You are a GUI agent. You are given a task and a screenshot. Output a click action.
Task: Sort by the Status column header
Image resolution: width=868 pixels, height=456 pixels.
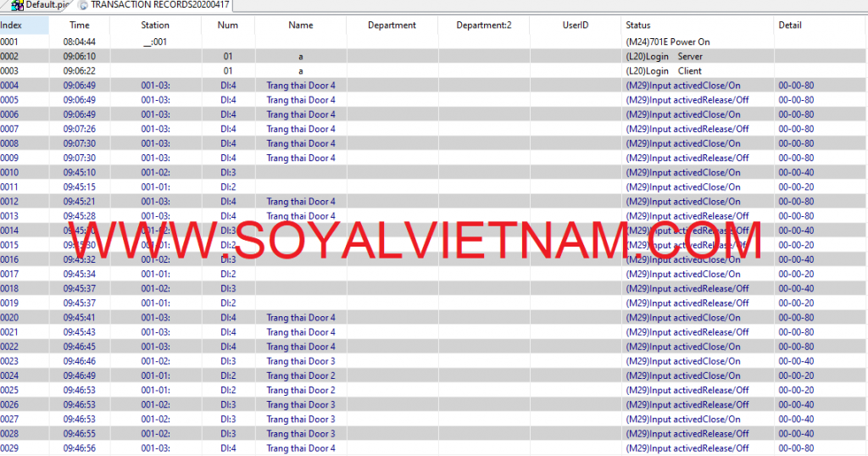tap(637, 25)
